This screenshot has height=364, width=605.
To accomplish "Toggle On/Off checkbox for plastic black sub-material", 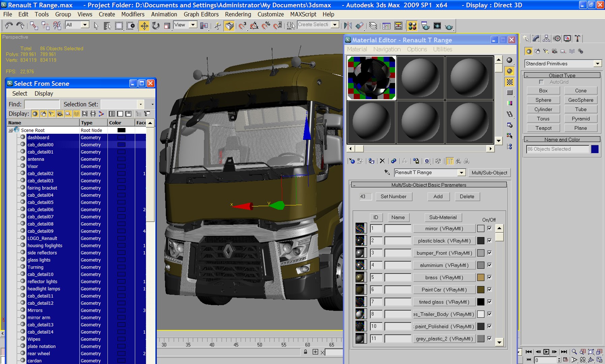I will click(x=489, y=240).
